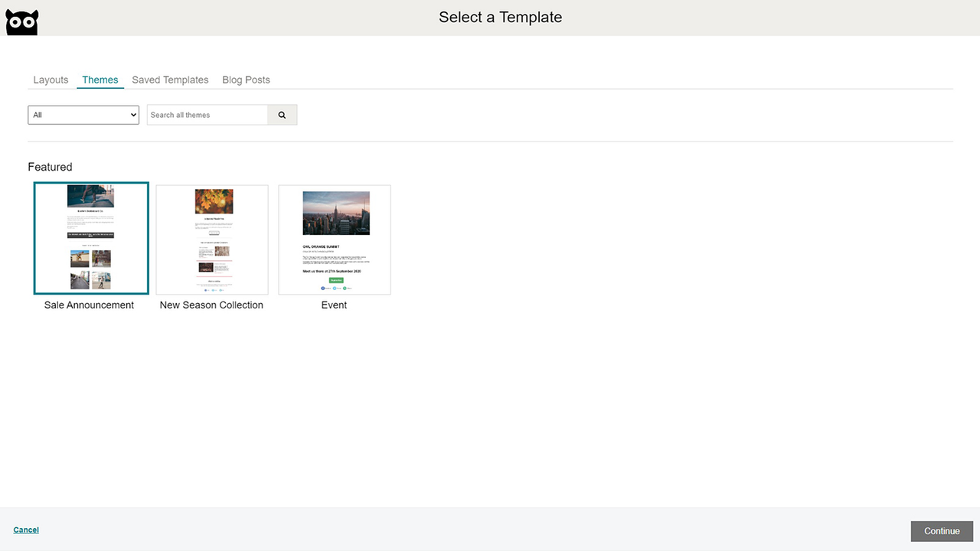Click the search magnifier icon
Viewport: 980px width, 551px height.
click(282, 114)
